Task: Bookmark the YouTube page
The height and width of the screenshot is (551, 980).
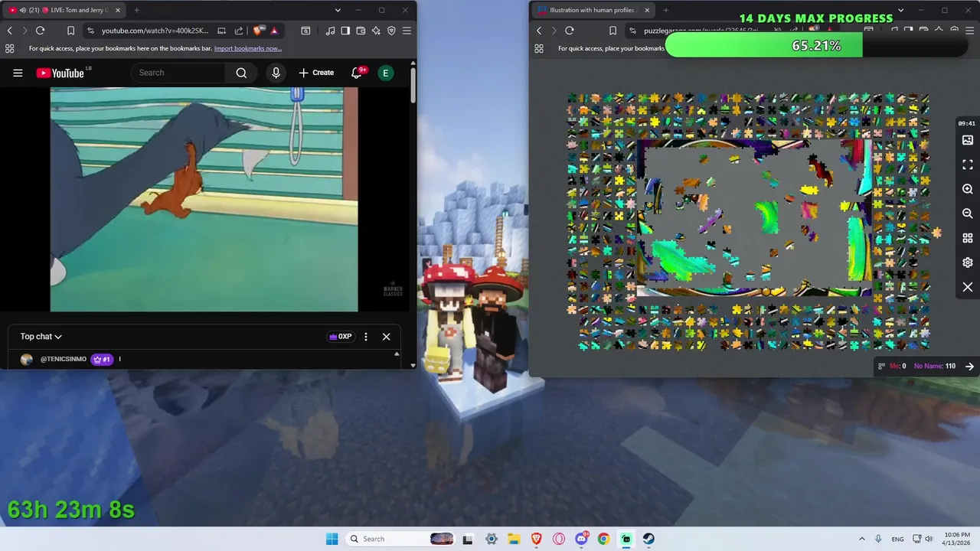Action: pos(70,31)
